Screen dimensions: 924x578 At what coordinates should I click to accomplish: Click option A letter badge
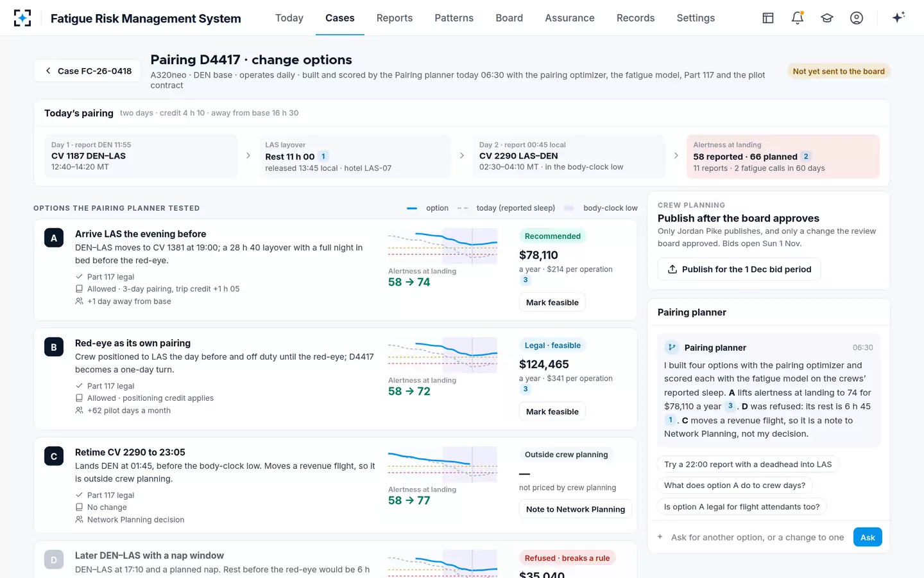(x=54, y=238)
